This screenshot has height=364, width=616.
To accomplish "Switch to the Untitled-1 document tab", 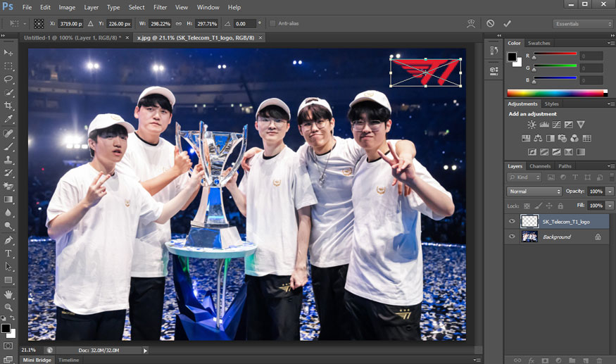I will 73,38.
